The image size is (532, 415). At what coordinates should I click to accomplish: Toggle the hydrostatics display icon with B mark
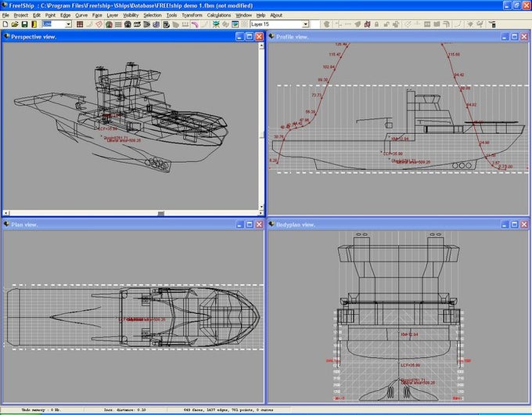coord(166,24)
